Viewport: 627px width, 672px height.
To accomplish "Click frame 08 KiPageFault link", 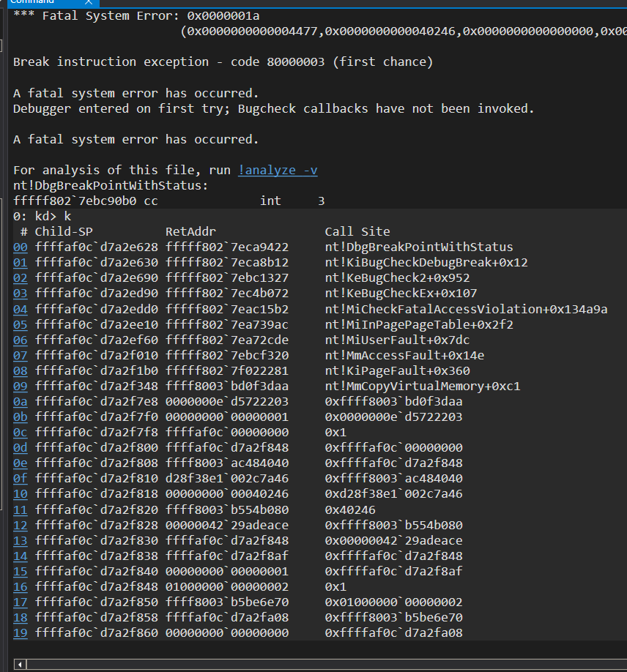I will pyautogui.click(x=20, y=370).
